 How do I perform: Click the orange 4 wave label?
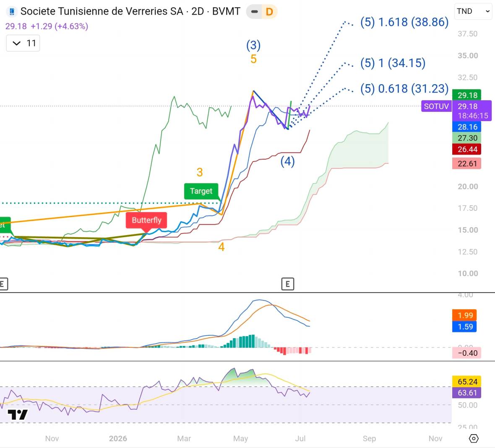pos(221,247)
